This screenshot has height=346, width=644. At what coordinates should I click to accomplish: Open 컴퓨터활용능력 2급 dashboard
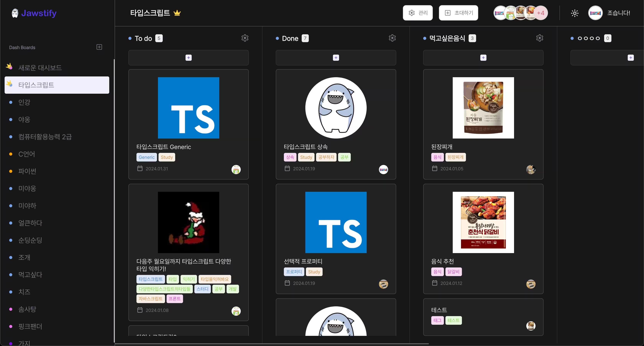click(x=57, y=137)
